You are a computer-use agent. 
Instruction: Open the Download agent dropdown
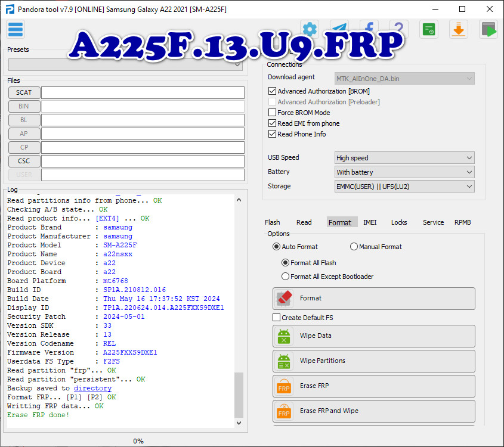404,79
